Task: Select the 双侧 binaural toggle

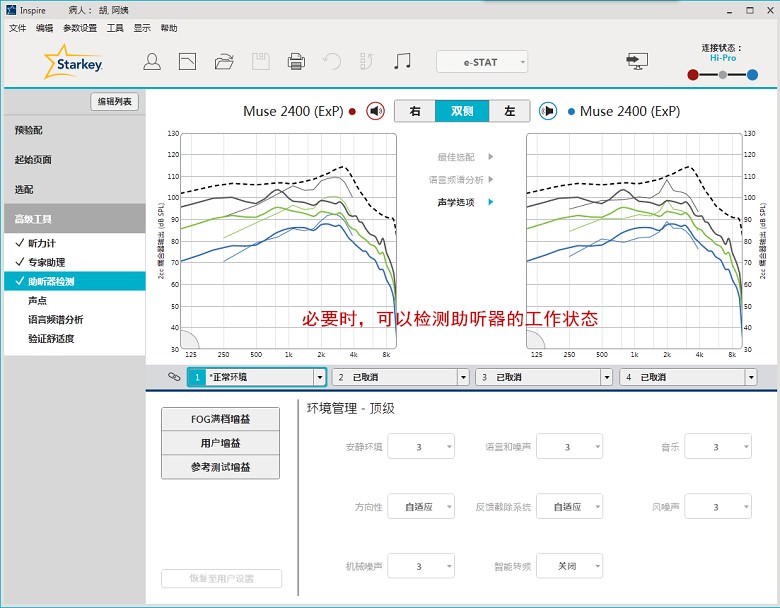Action: point(461,111)
